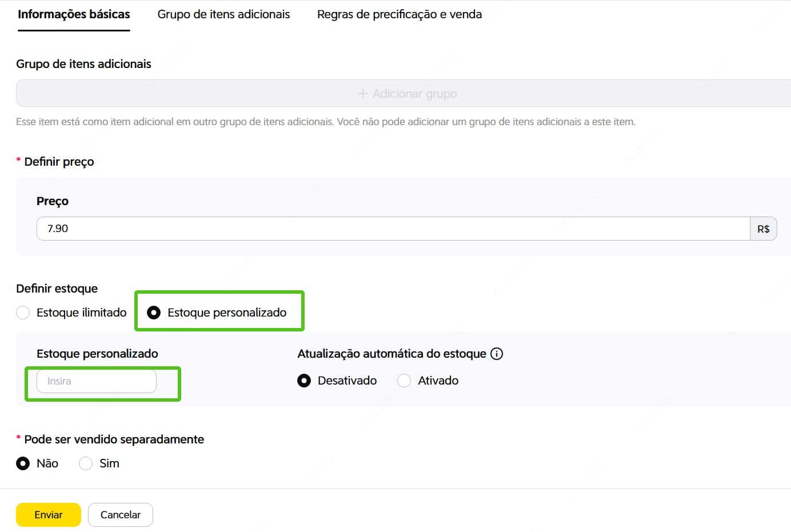Click the Preço field label
This screenshot has width=791, height=532.
tap(53, 201)
